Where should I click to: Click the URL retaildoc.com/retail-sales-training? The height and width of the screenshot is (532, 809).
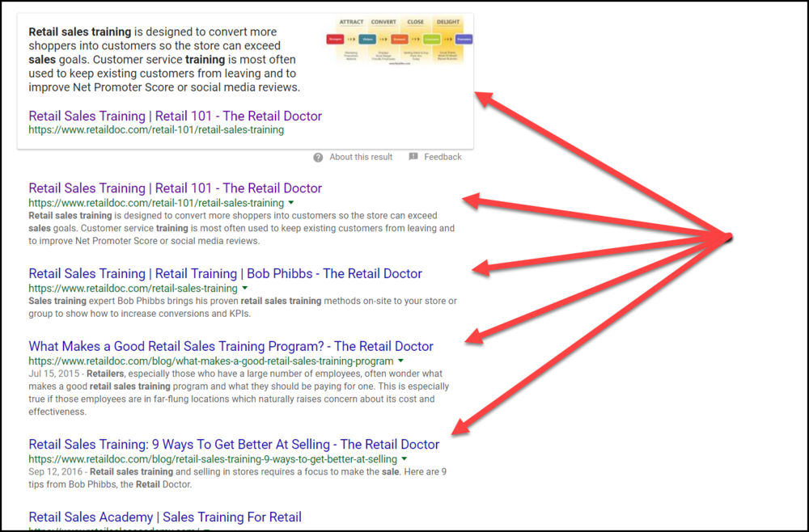click(133, 288)
